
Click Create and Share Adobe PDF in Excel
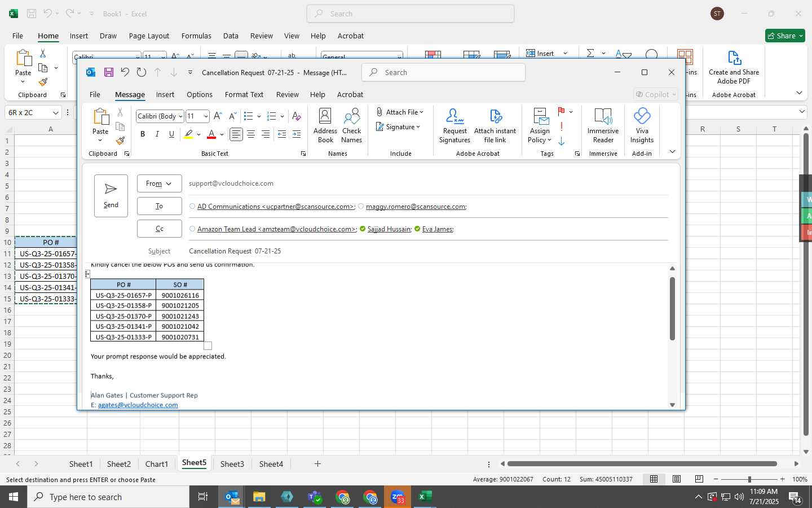[734, 68]
